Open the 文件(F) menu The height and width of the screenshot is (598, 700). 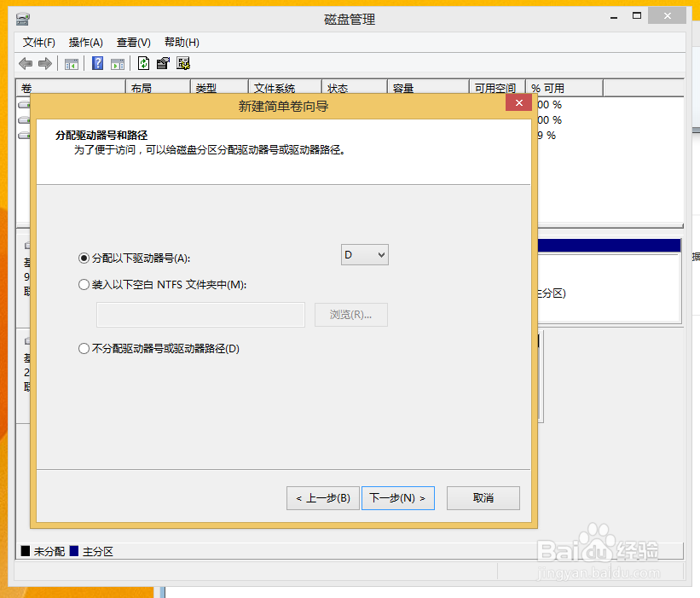(39, 42)
